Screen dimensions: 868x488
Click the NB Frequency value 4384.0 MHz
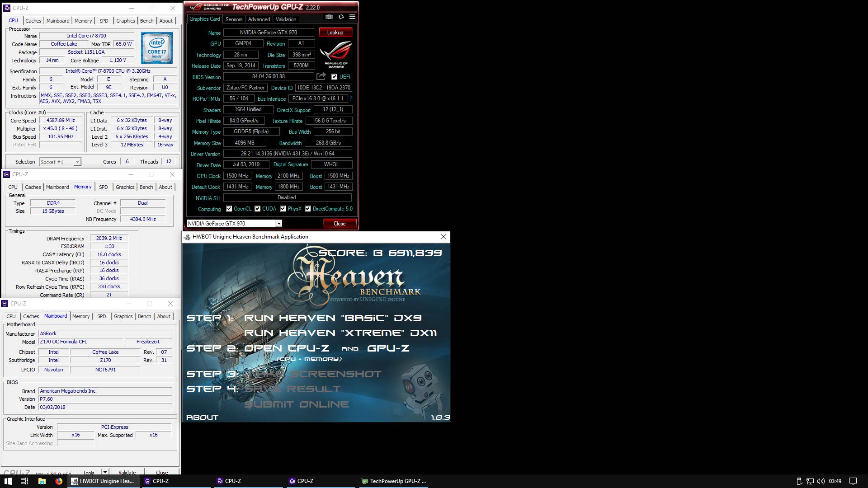[x=143, y=220]
